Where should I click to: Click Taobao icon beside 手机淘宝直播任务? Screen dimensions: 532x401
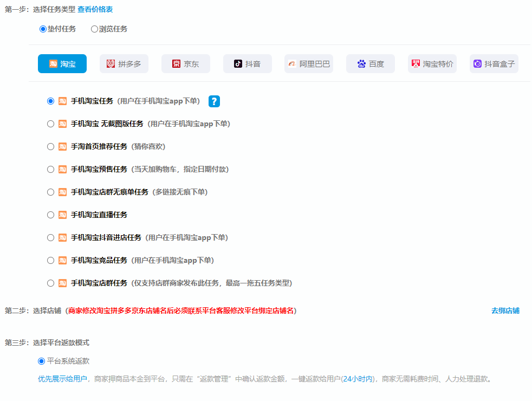tap(62, 215)
